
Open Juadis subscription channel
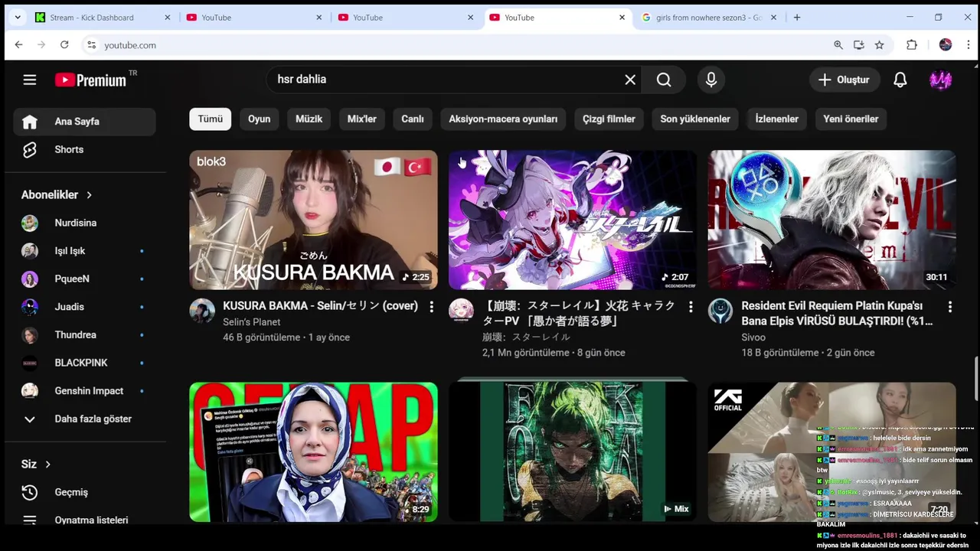point(84,307)
